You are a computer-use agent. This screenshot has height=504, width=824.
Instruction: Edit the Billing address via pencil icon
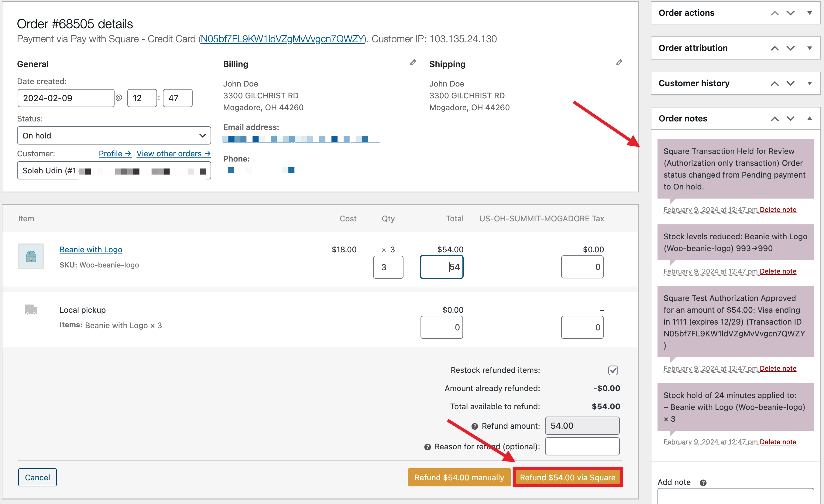pos(413,62)
